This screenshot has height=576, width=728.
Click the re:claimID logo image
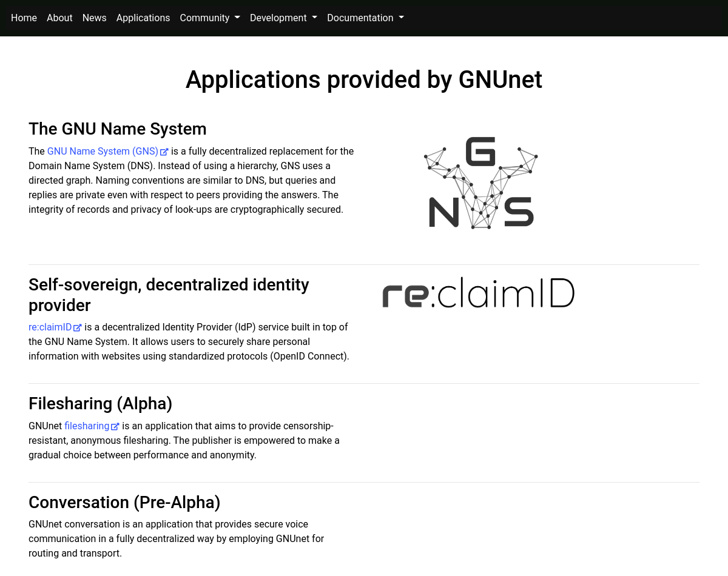tap(478, 293)
